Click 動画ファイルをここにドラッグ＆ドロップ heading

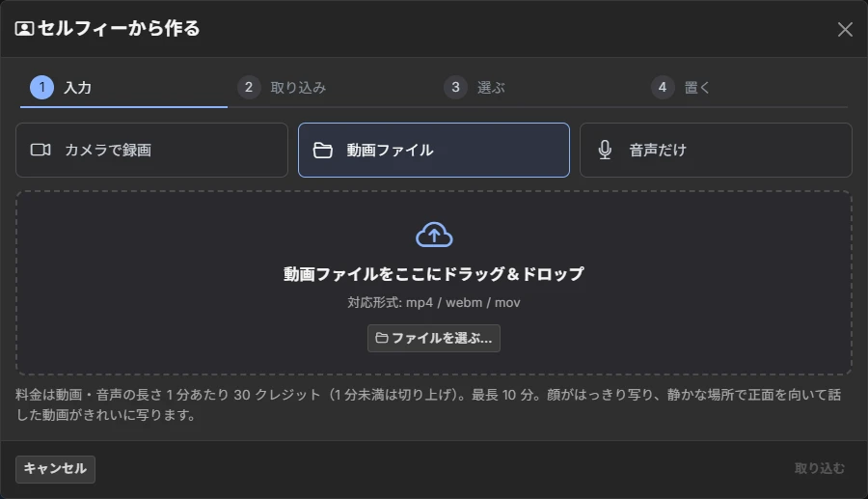433,274
